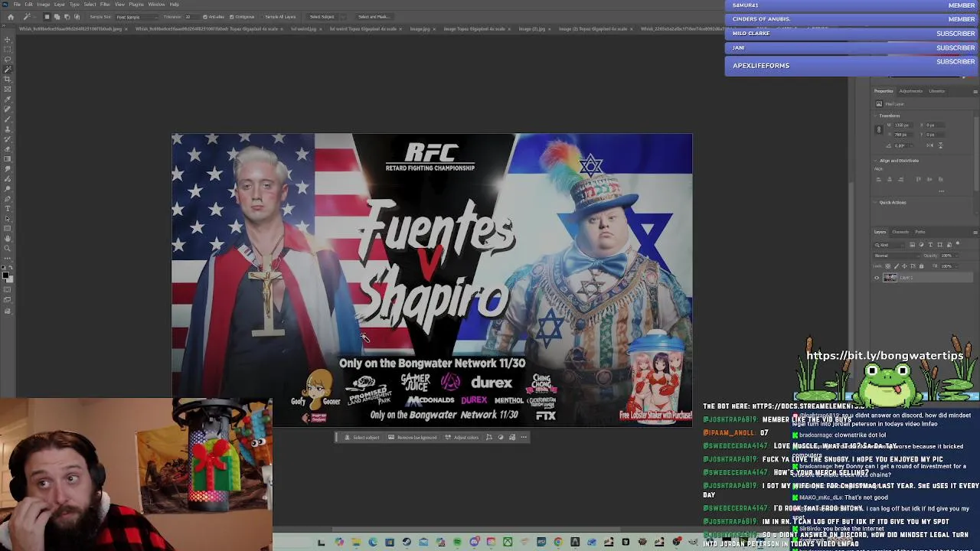Screen dimensions: 980x551
Task: Collapse the Align and Distribute section
Action: (877, 161)
